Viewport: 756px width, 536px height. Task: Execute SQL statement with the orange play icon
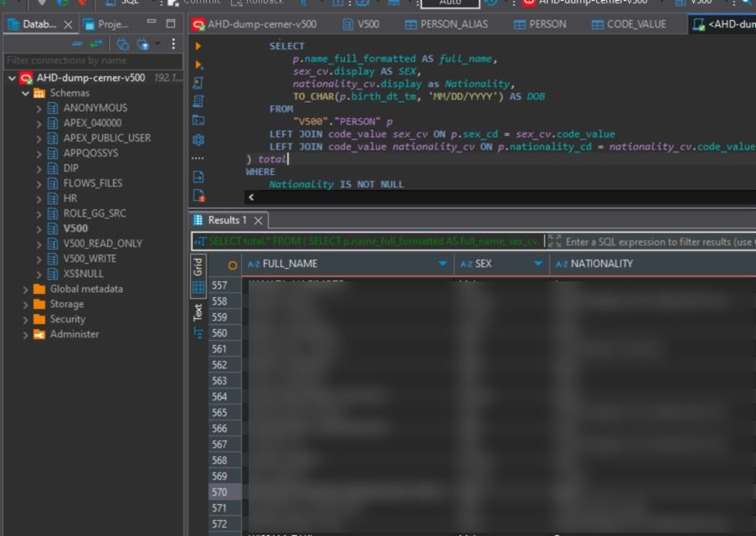pyautogui.click(x=198, y=47)
